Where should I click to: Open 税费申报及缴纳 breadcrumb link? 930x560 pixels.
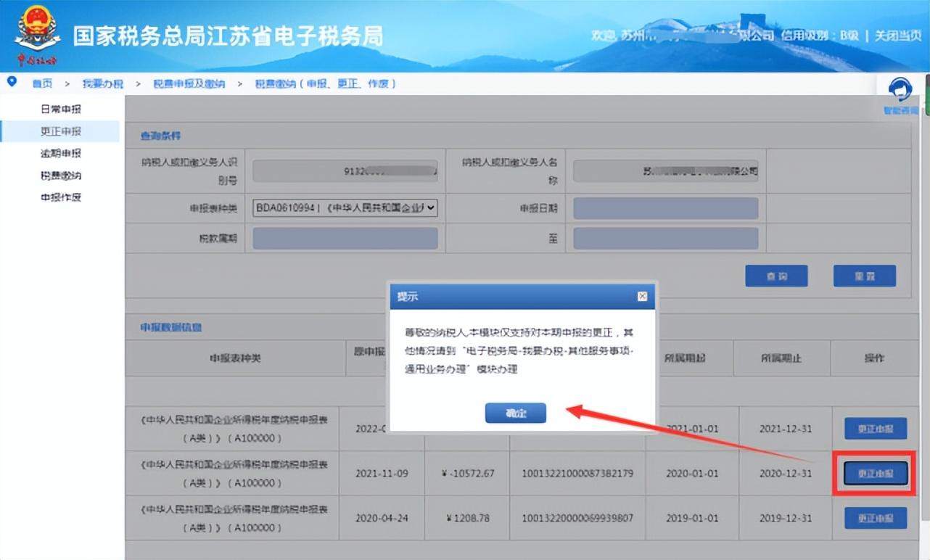[189, 83]
